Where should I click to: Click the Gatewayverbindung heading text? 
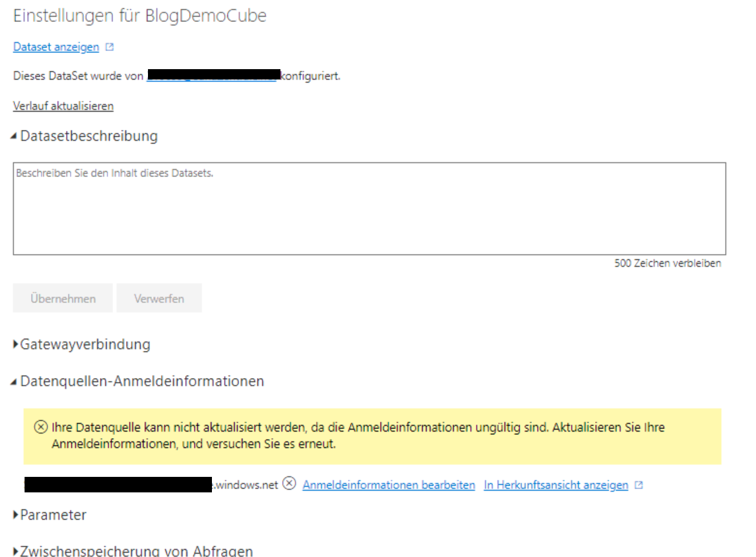[85, 344]
